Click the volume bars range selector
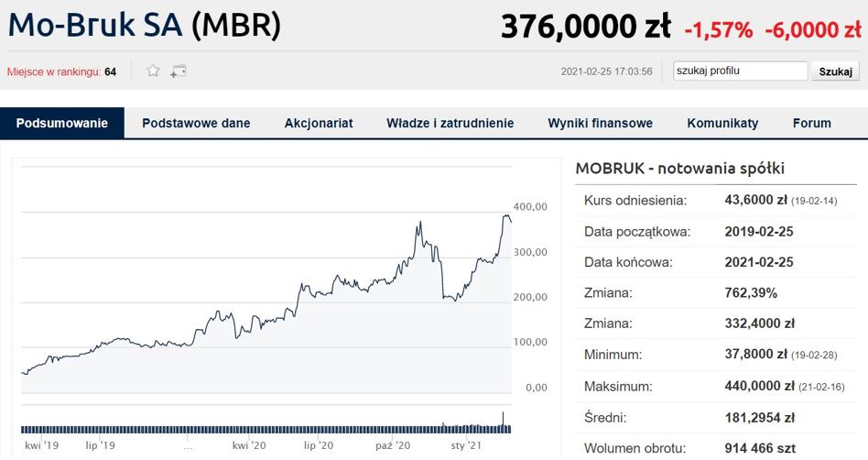 tap(266, 428)
